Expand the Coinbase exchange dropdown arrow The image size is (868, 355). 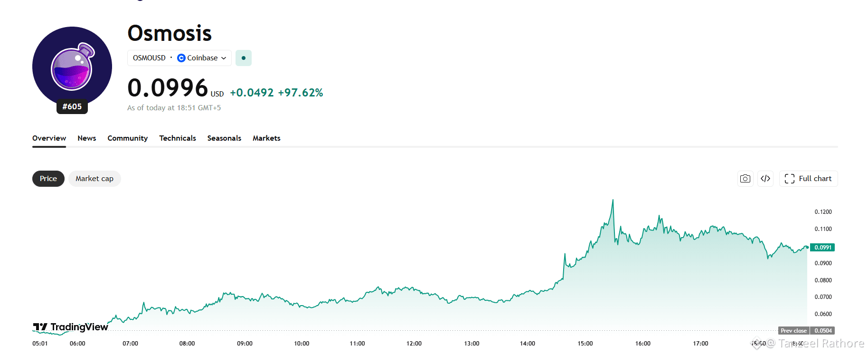224,58
